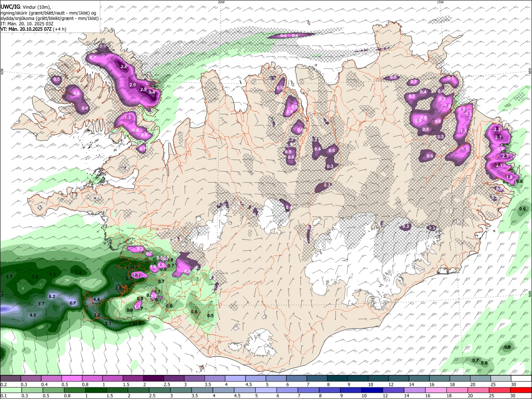The height and width of the screenshot is (399, 532).
Task: Select the '2.0' snowfall value in Westfjords
Action: click(x=133, y=84)
